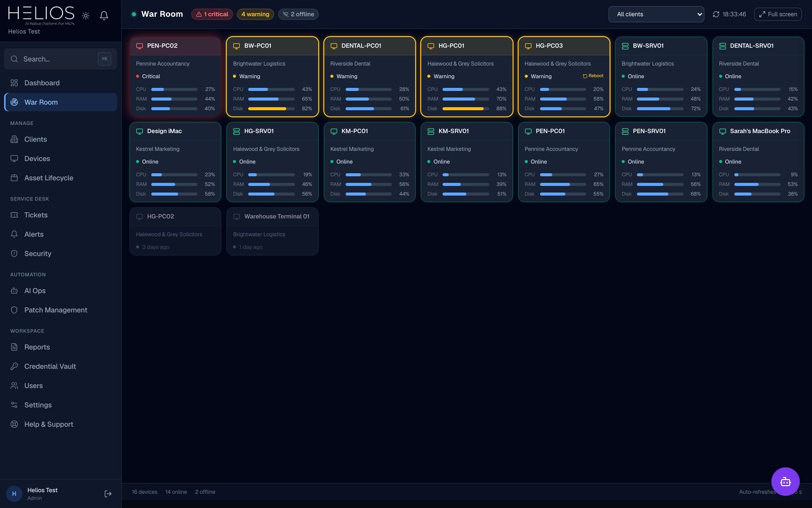Click 'Riverside Dental' on DENTAL-SRV01 card
This screenshot has width=812, height=508.
coord(739,63)
